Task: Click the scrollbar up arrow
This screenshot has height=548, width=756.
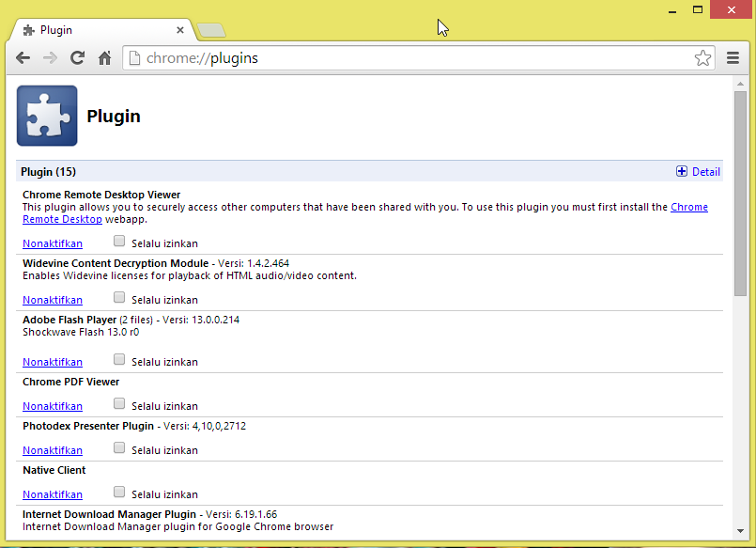Action: tap(740, 84)
